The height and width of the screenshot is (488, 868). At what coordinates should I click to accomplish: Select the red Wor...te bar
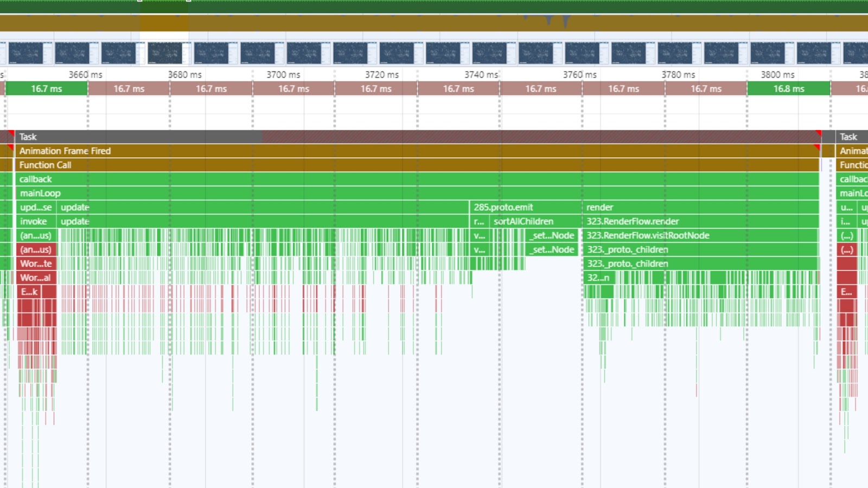(36, 264)
